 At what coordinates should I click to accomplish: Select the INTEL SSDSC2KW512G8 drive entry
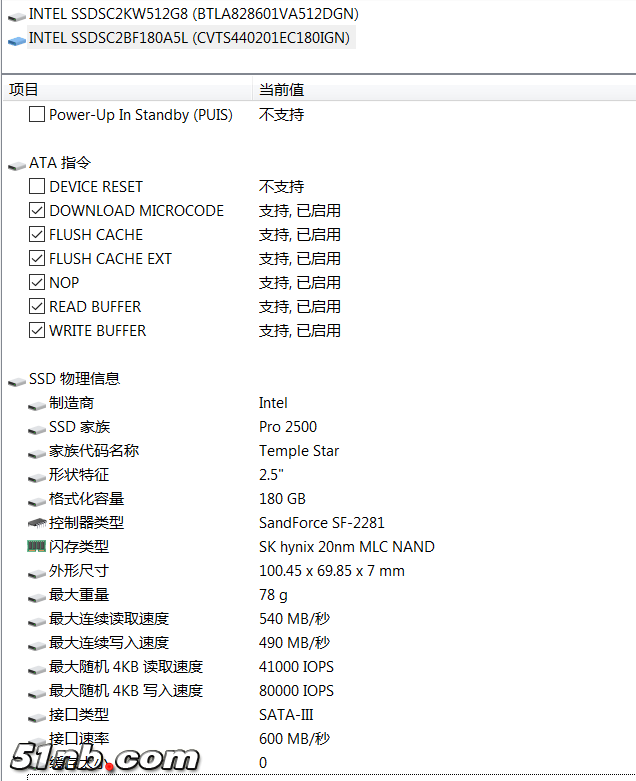point(193,14)
